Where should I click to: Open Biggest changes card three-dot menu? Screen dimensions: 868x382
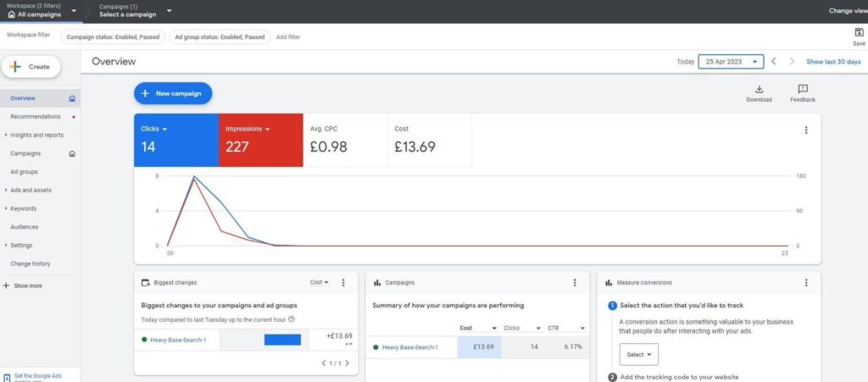pos(343,283)
